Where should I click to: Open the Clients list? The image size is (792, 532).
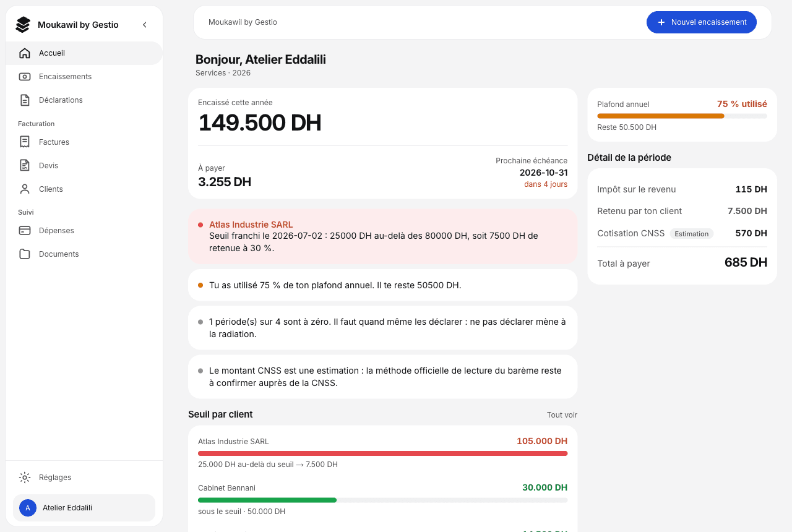(84, 189)
